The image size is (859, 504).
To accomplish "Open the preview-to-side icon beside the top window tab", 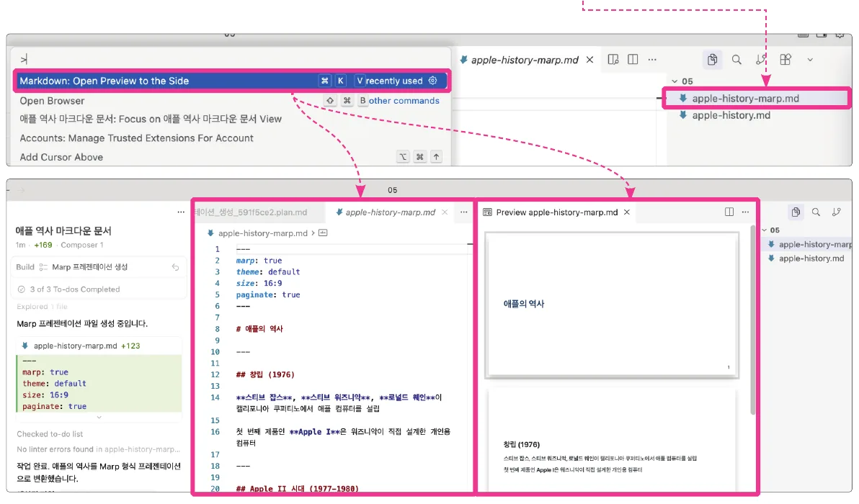I will pyautogui.click(x=613, y=59).
